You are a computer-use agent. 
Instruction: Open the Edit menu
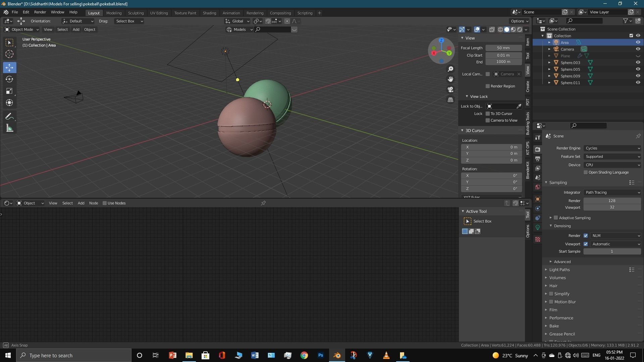coord(26,12)
